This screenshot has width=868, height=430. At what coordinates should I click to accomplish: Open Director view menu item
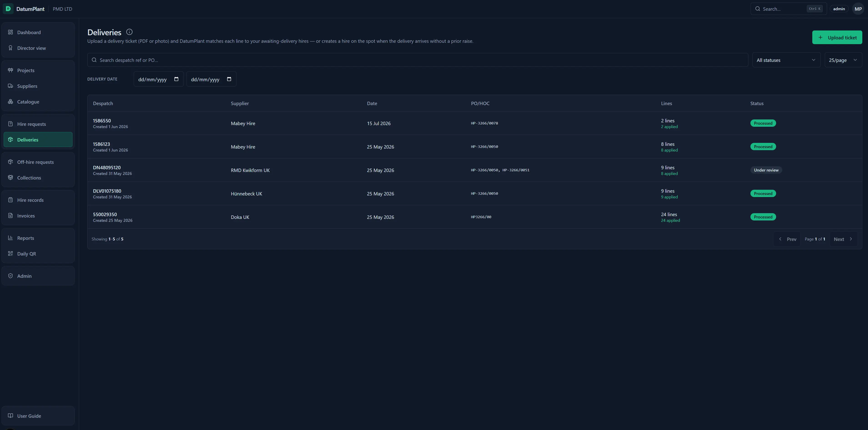pos(38,48)
